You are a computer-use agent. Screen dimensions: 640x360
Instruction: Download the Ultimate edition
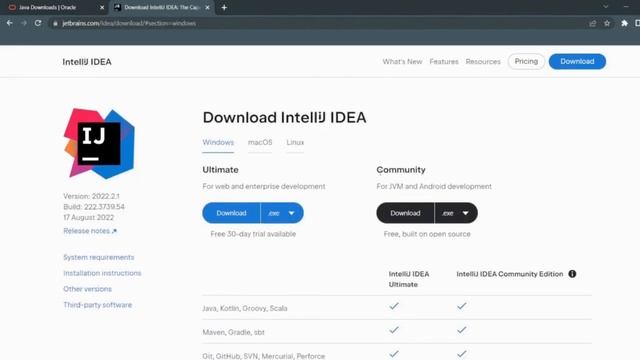[x=231, y=213]
